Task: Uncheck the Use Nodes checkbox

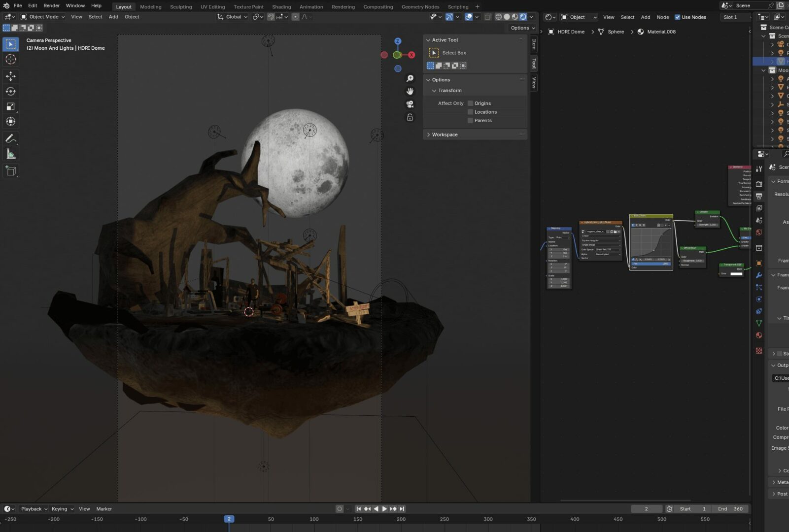Action: tap(677, 17)
